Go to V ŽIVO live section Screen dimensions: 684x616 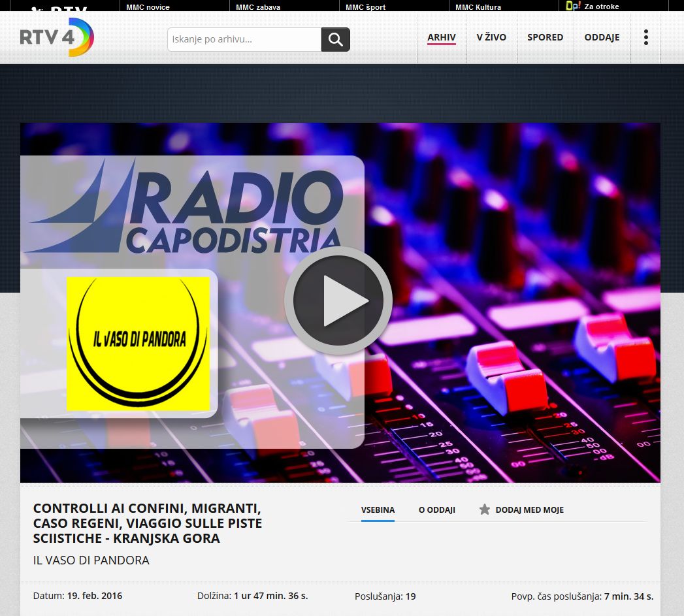[x=491, y=37]
